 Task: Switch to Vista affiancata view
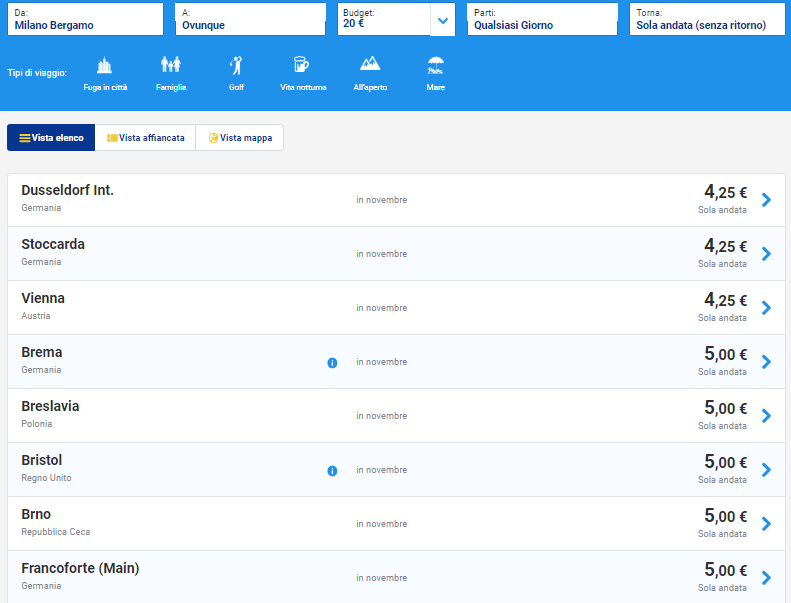point(145,138)
